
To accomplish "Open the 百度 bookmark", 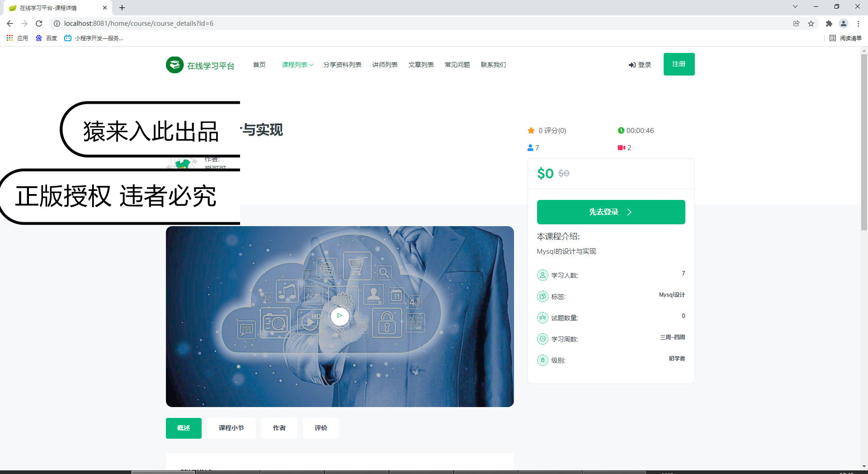I will pos(47,38).
